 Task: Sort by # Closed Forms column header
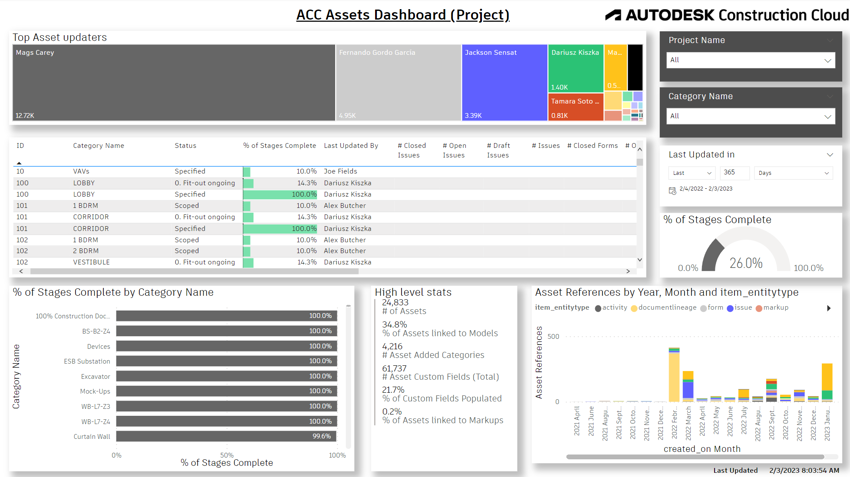tap(592, 146)
